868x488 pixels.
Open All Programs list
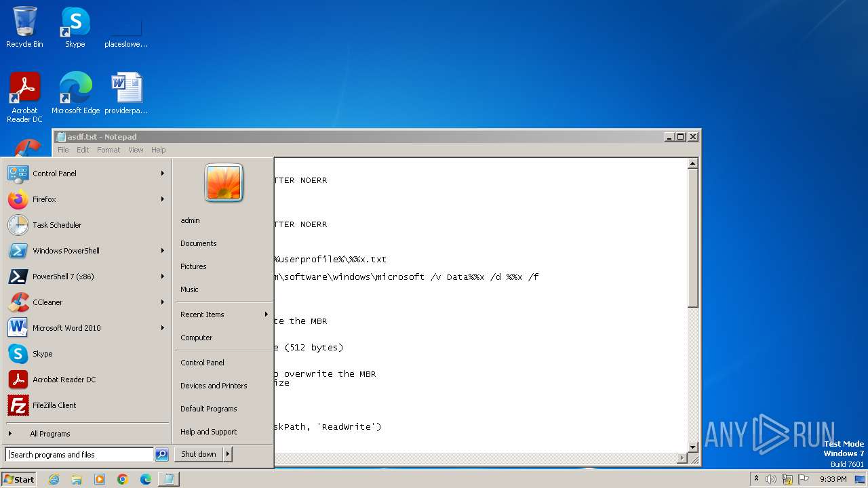86,434
